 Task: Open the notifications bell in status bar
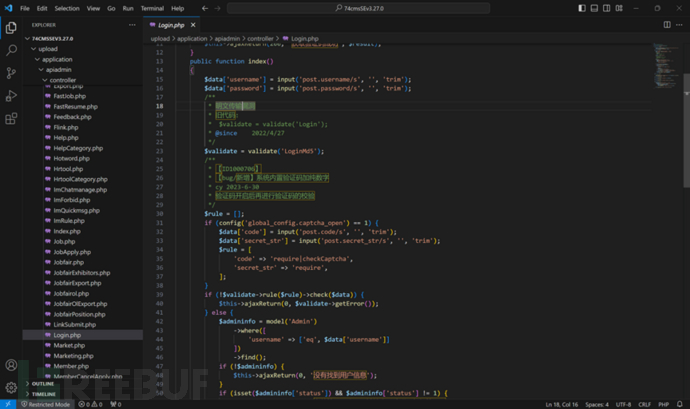[680, 404]
